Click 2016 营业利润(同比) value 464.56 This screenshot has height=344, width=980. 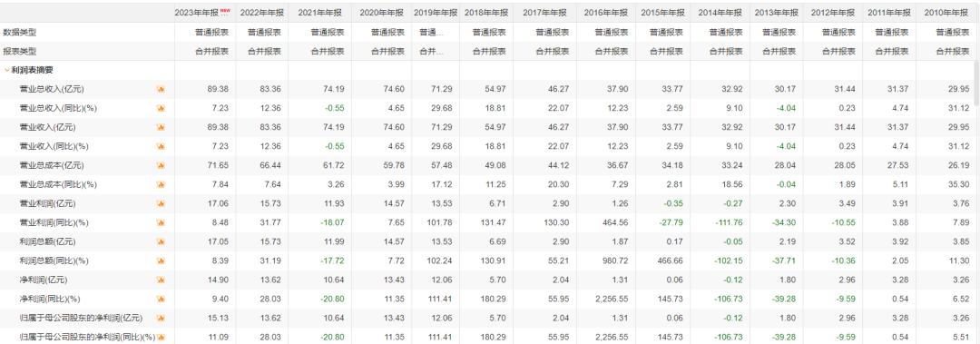click(x=615, y=222)
